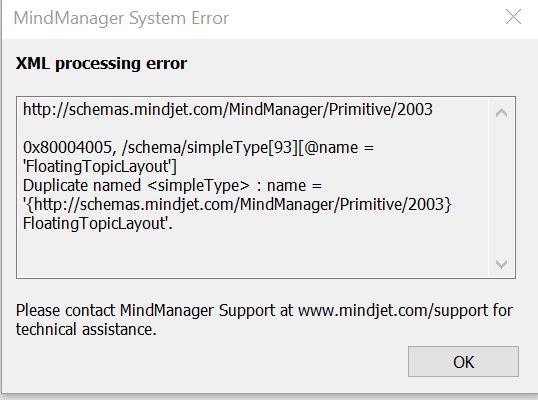Close the MindManager System Error dialog
Viewport: 538px width, 400px height.
click(x=513, y=17)
